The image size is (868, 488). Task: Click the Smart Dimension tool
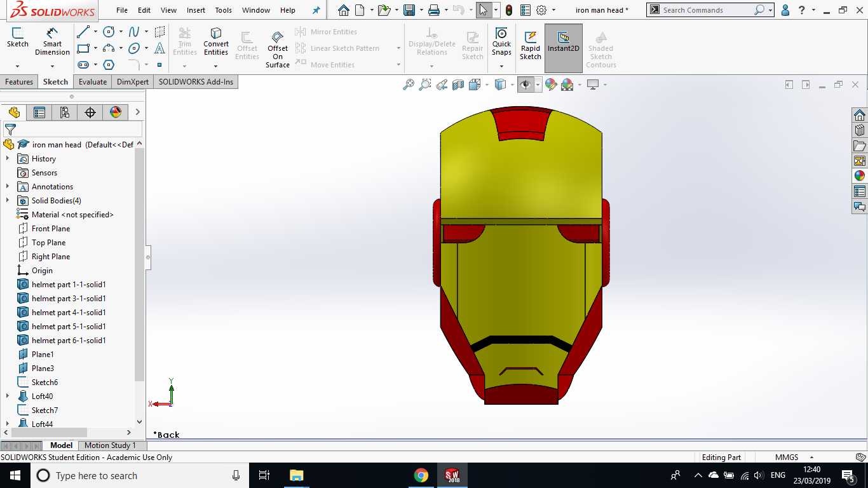[53, 41]
